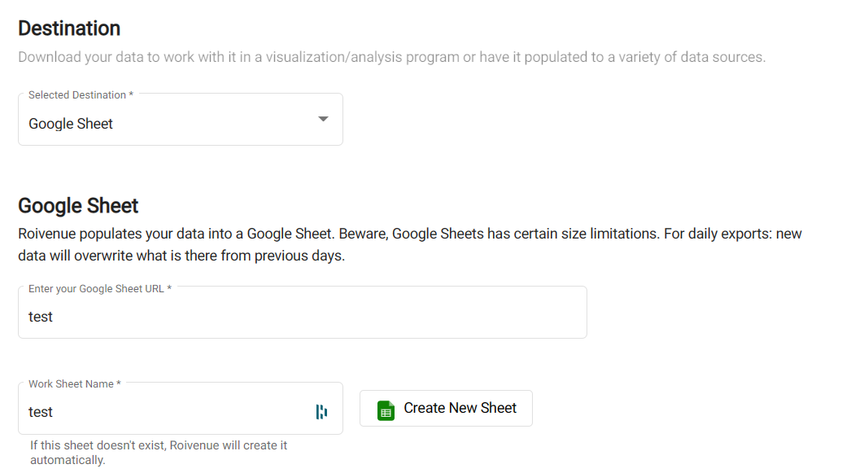Click the green Google Sheets icon
Screen dimensions: 868x473
pyautogui.click(x=386, y=410)
